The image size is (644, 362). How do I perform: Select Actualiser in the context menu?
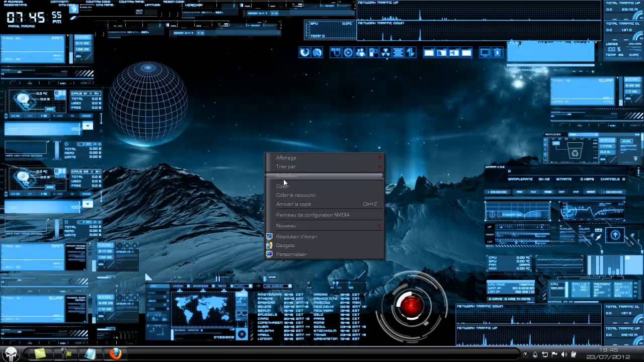coord(325,175)
